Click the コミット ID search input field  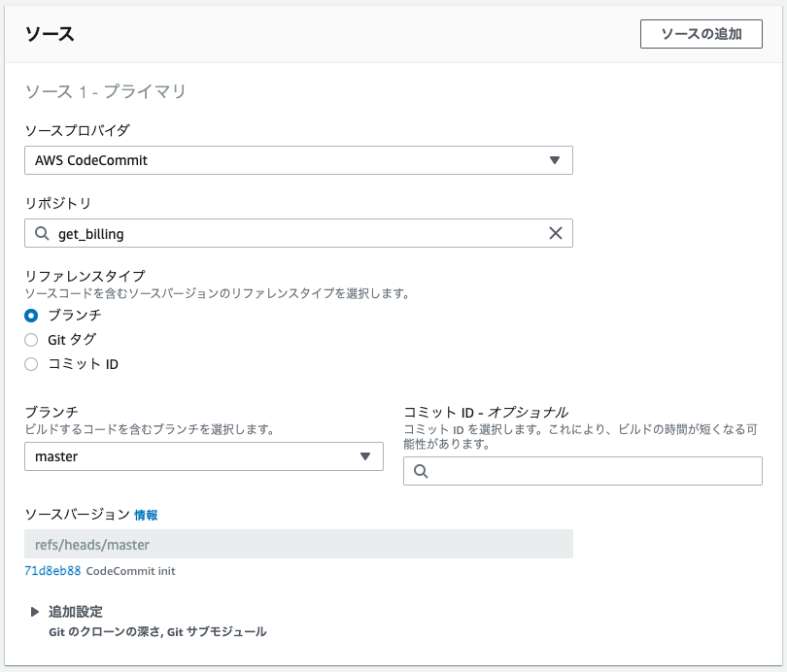[x=583, y=471]
